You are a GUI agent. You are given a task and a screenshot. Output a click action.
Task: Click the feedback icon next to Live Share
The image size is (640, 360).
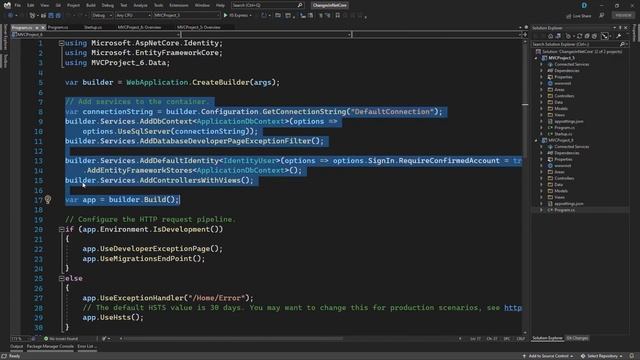(x=602, y=16)
